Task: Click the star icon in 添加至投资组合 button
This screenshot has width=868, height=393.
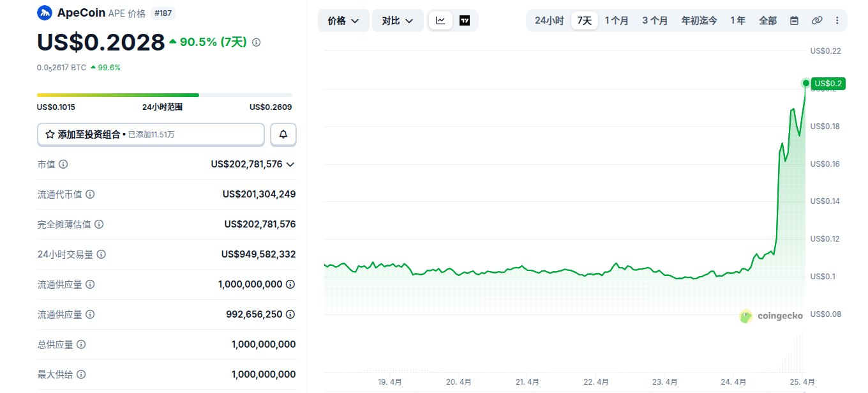Action: coord(50,134)
